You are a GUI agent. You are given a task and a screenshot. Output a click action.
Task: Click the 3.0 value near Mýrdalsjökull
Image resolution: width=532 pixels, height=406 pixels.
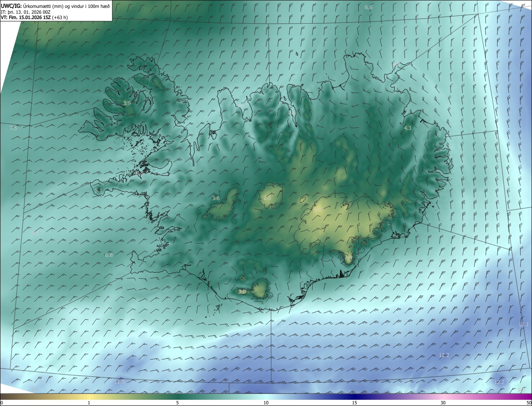[x=242, y=292]
